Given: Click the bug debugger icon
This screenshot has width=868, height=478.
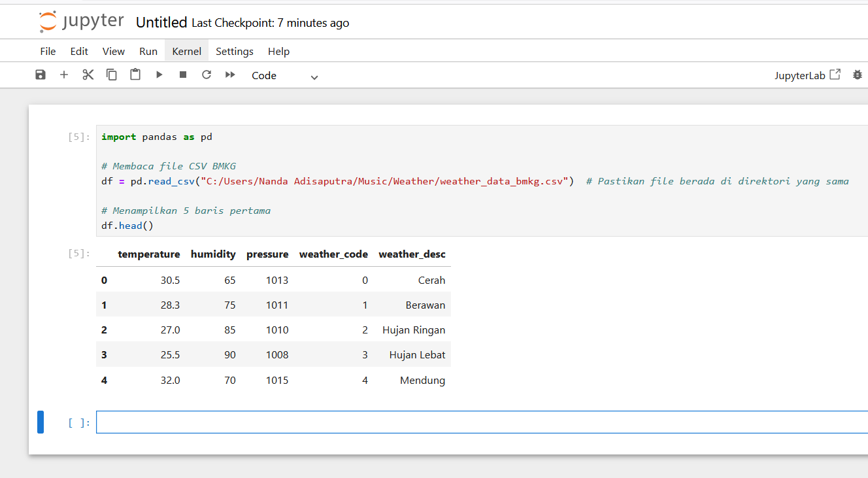Looking at the screenshot, I should [858, 75].
